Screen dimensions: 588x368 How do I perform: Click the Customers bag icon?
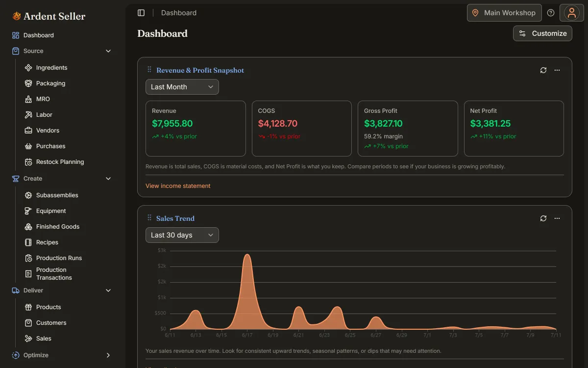tap(28, 323)
